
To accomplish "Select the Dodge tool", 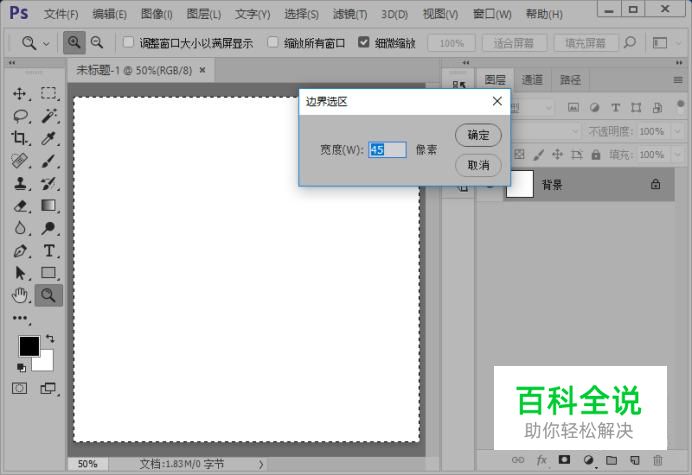I will (48, 228).
